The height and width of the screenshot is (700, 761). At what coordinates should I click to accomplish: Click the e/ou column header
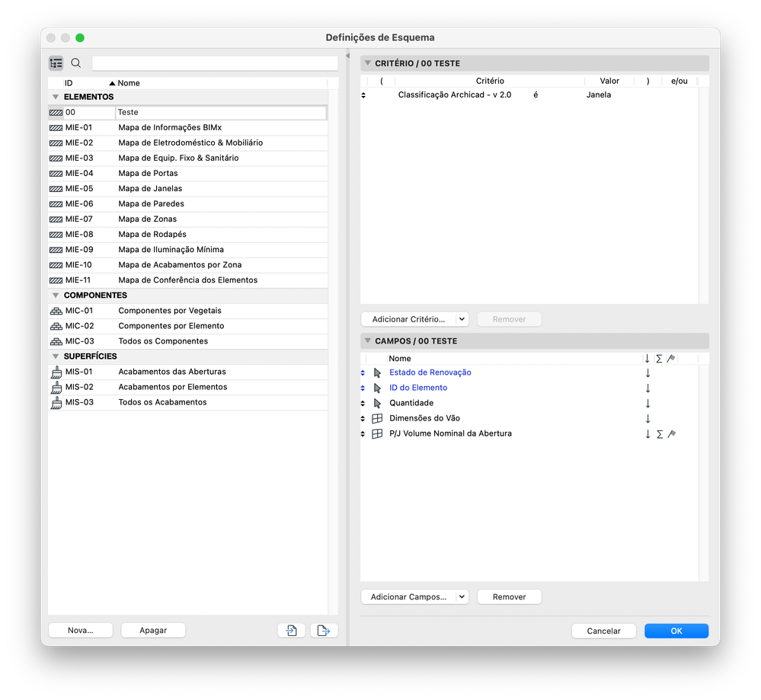[679, 81]
